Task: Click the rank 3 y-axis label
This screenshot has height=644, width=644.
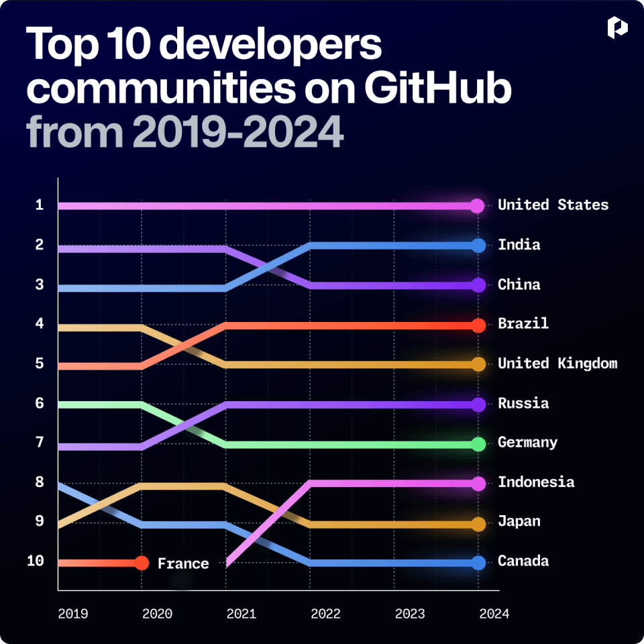Action: (x=40, y=284)
